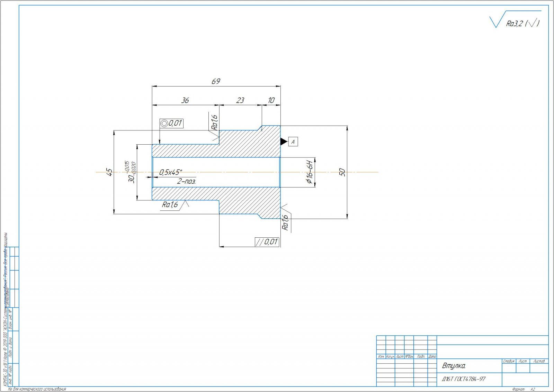Click the black datum triangle marker
The image size is (554, 392).
point(284,142)
